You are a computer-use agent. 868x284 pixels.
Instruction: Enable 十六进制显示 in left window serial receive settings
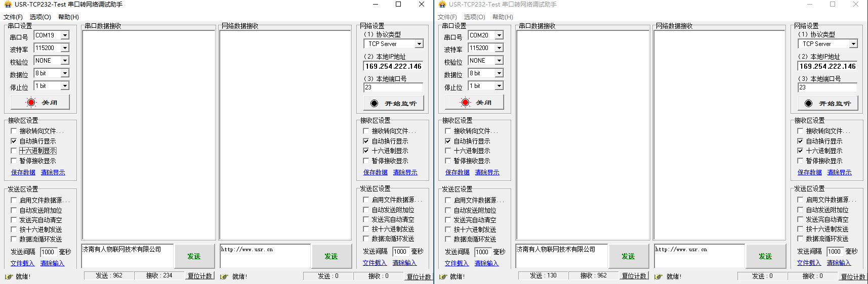pyautogui.click(x=14, y=151)
